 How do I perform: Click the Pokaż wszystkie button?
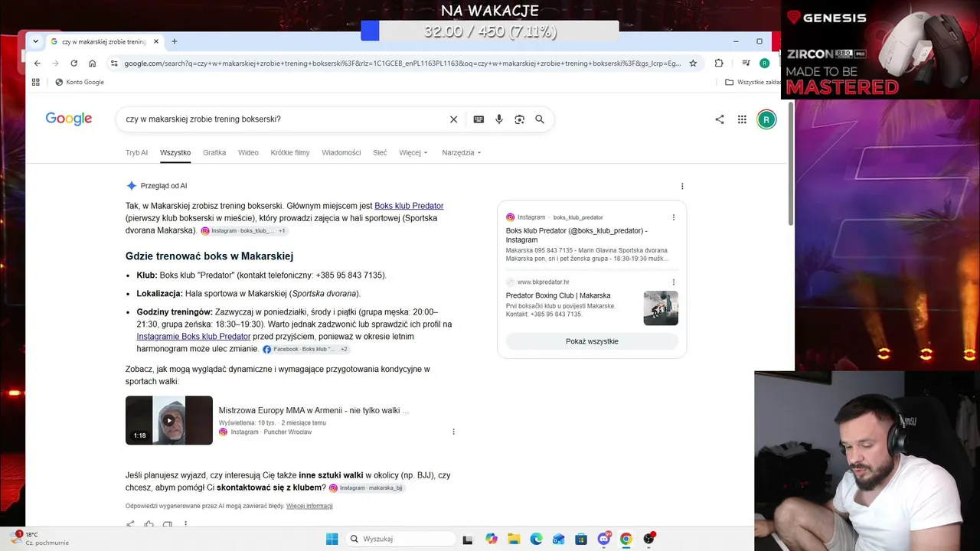[592, 341]
